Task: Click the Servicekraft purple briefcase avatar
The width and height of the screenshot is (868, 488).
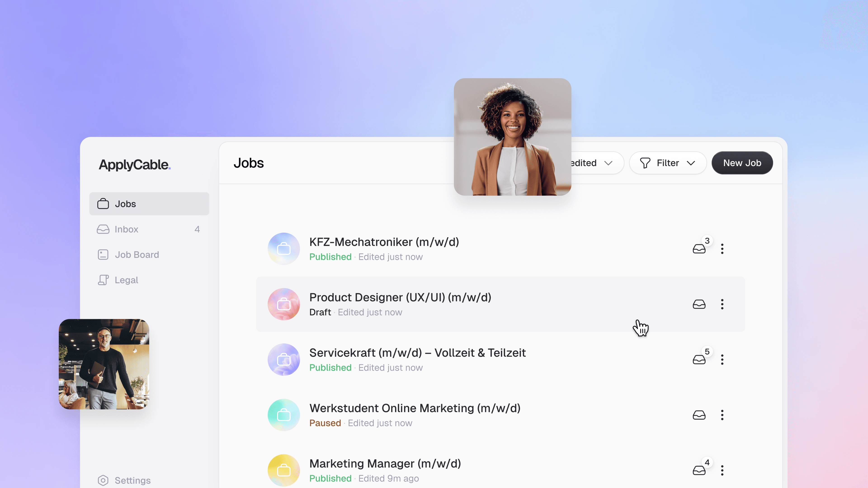Action: (x=284, y=360)
